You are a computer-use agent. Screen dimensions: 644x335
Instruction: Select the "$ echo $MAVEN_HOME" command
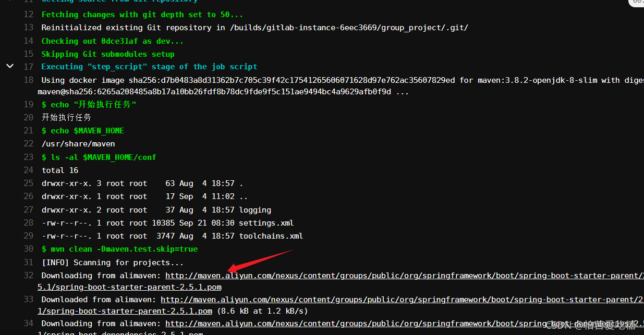83,131
